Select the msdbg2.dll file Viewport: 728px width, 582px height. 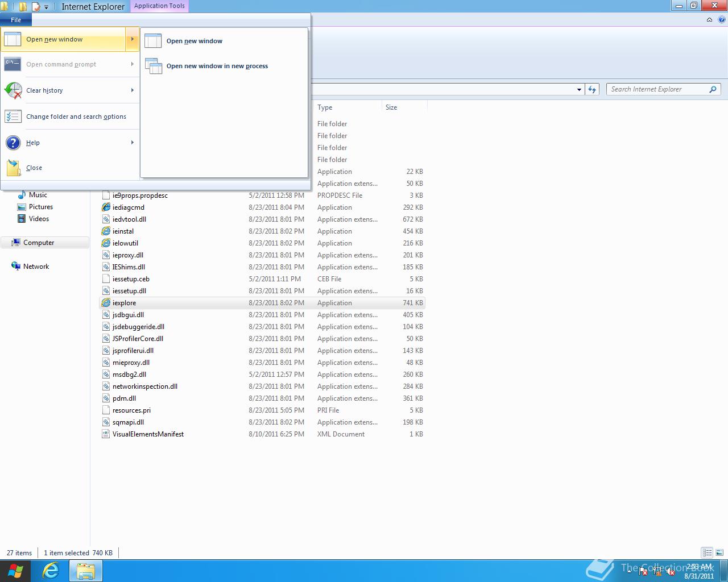tap(262, 375)
